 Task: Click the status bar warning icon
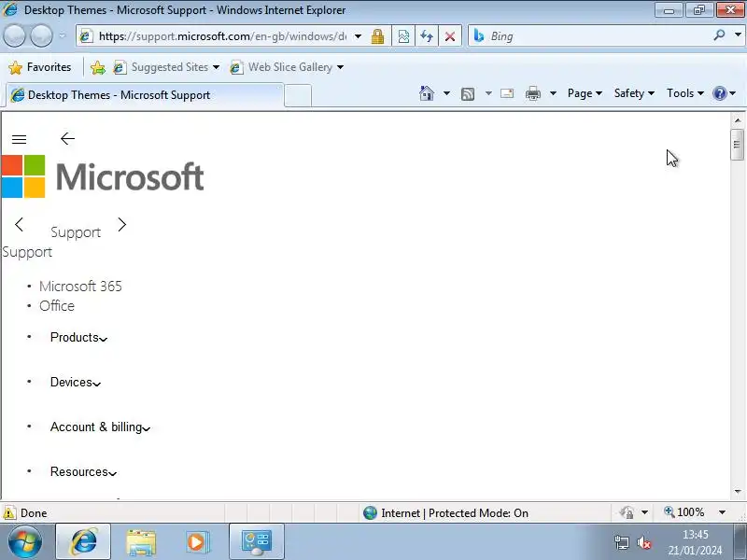point(9,512)
